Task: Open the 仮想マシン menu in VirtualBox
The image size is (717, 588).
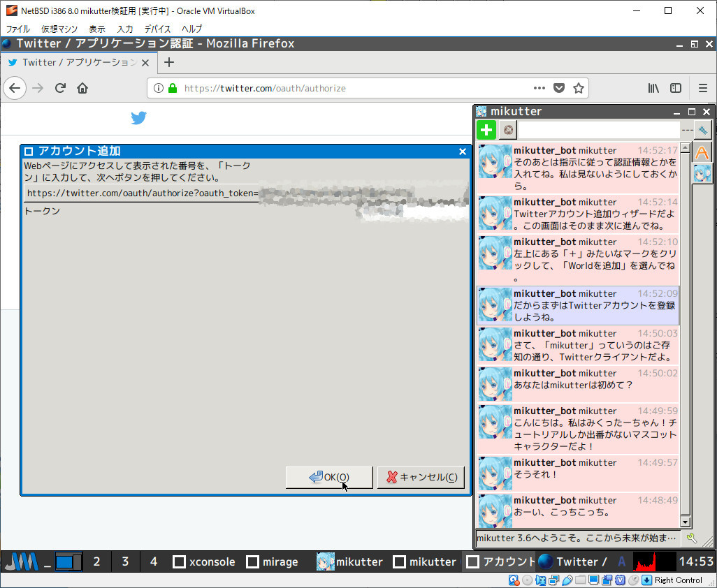Action: tap(59, 29)
